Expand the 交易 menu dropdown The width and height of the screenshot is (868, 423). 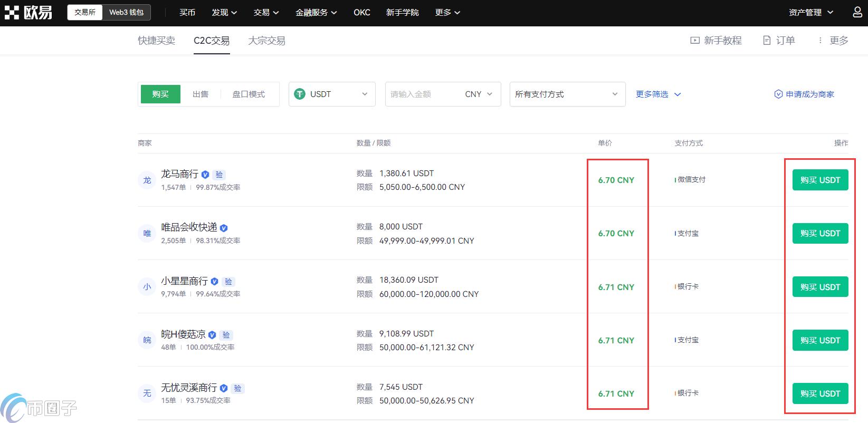pos(266,12)
